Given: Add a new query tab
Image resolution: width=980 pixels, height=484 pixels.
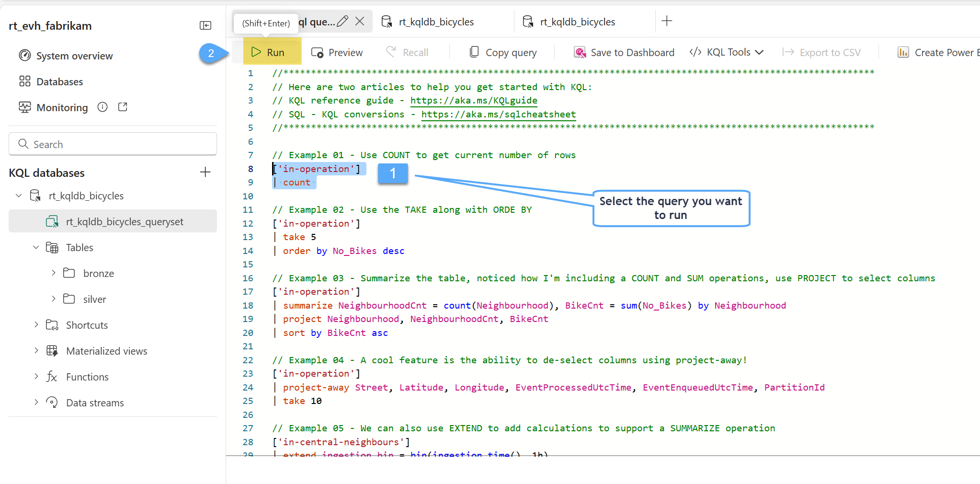Looking at the screenshot, I should [666, 21].
